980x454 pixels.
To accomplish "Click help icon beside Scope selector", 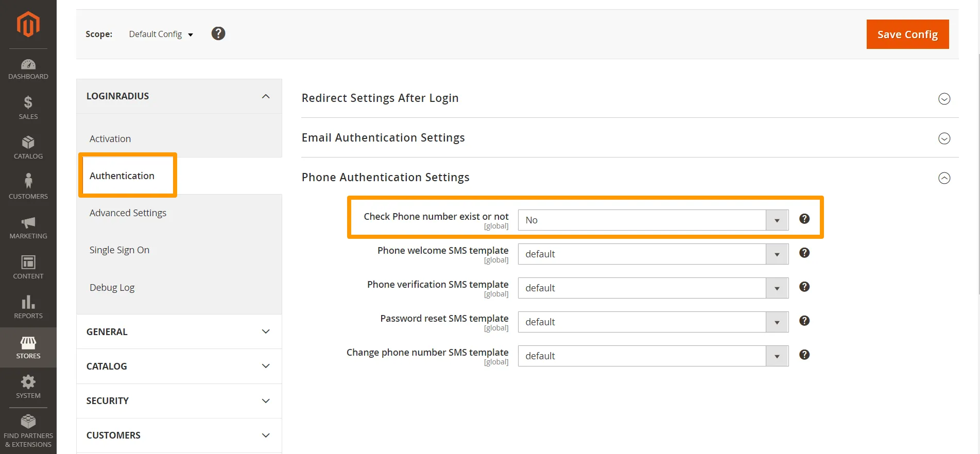I will (x=218, y=33).
